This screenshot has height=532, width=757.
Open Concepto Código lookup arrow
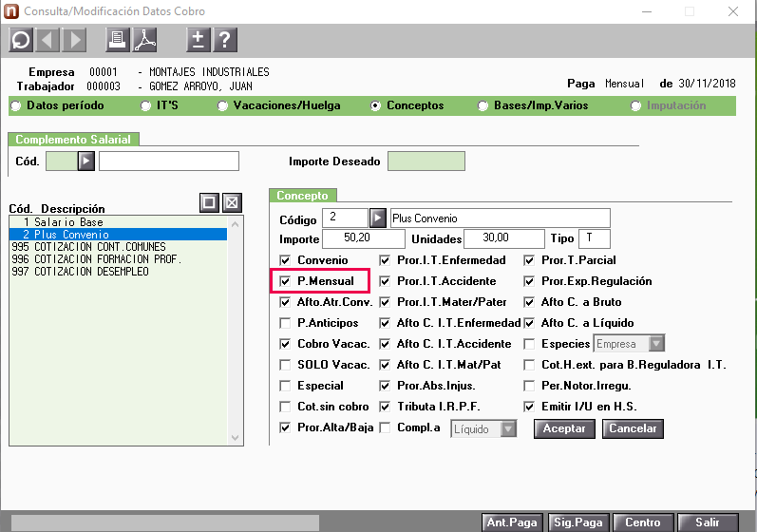click(378, 218)
